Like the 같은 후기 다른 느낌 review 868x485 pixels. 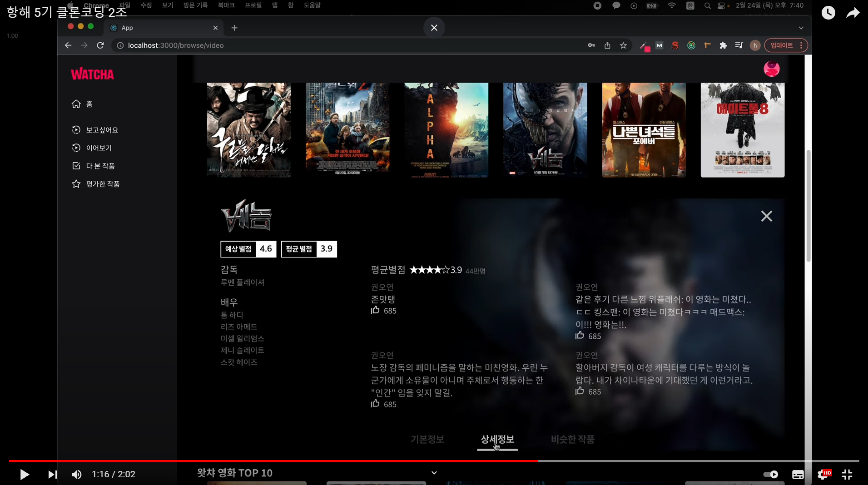580,336
